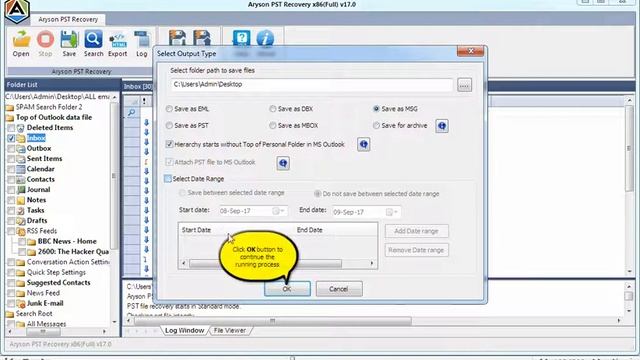Click the Tasks folder icon
The height and width of the screenshot is (360, 640).
pyautogui.click(x=20, y=211)
